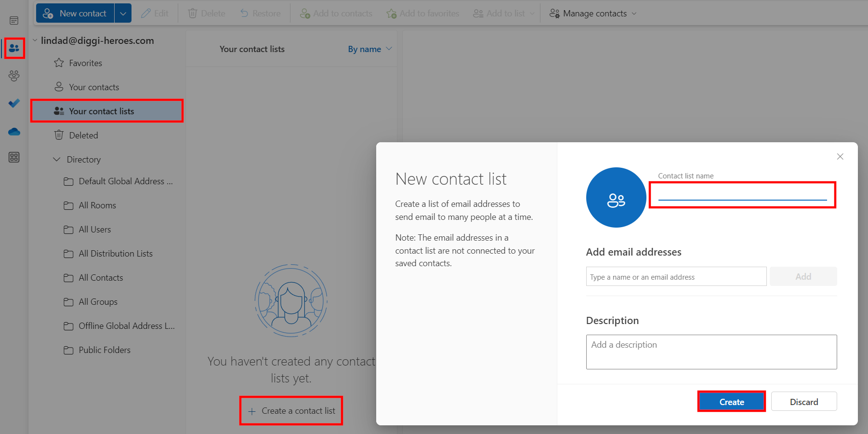
Task: Click the Create button
Action: point(732,402)
